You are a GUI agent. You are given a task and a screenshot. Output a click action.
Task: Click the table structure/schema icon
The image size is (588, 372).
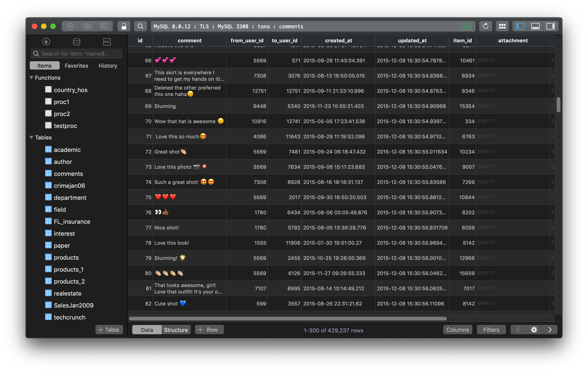point(176,330)
